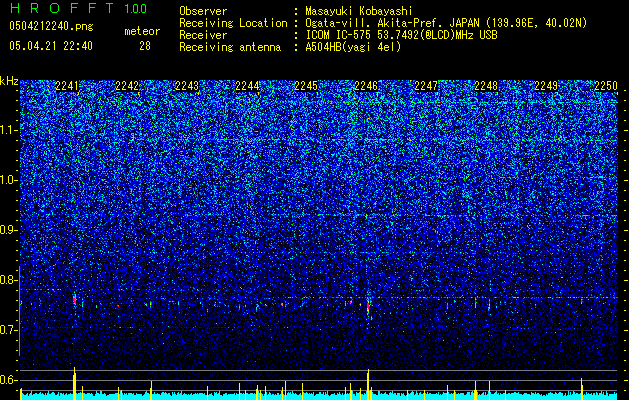629x400 pixels.
Task: Click ICOM IC-575 53.7492 MHz USB text
Action: [401, 35]
